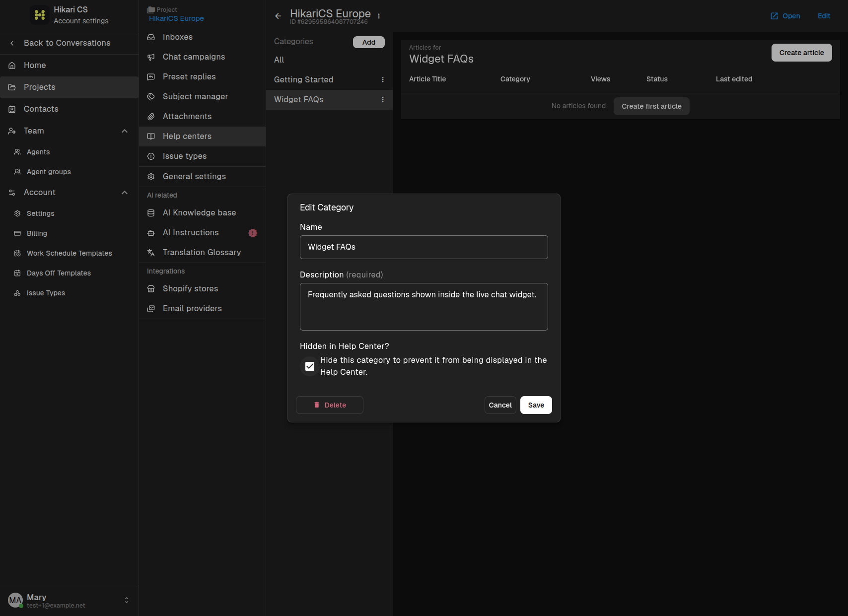The image size is (848, 616).
Task: Open the Getting Started category options menu
Action: pyautogui.click(x=383, y=80)
